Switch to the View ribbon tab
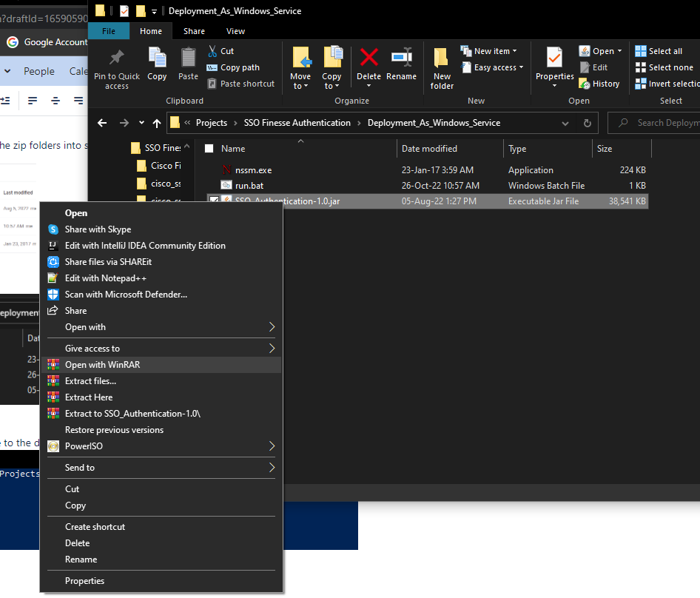 point(235,31)
